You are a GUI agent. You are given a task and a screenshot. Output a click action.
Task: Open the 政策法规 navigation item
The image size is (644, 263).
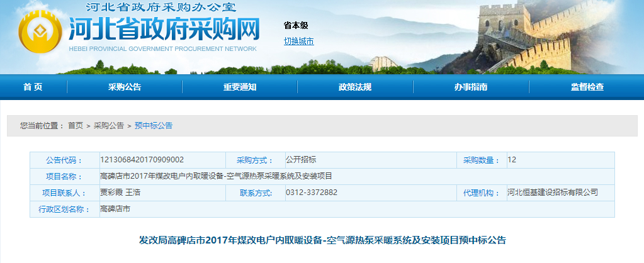click(355, 87)
